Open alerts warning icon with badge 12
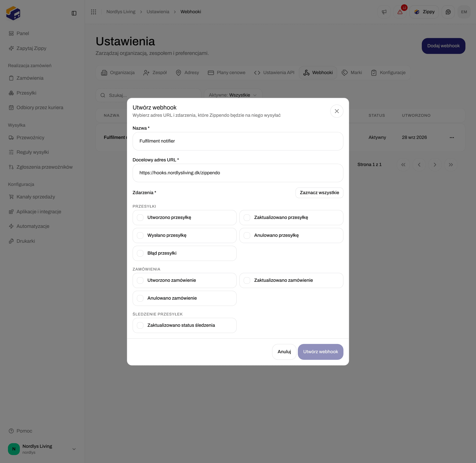Screen dimensions: 476x463 point(400,12)
